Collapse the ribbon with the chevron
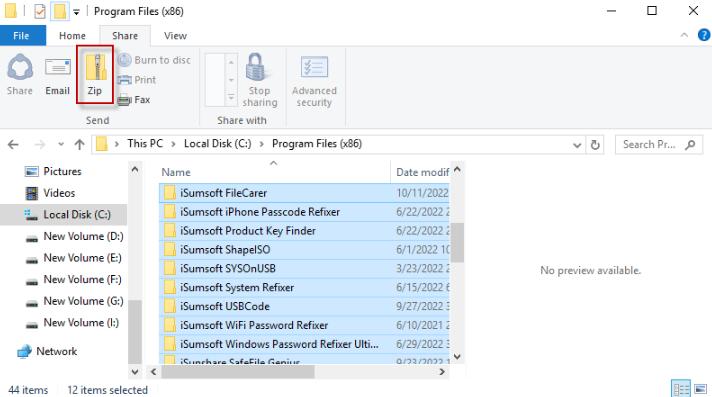 pyautogui.click(x=684, y=35)
